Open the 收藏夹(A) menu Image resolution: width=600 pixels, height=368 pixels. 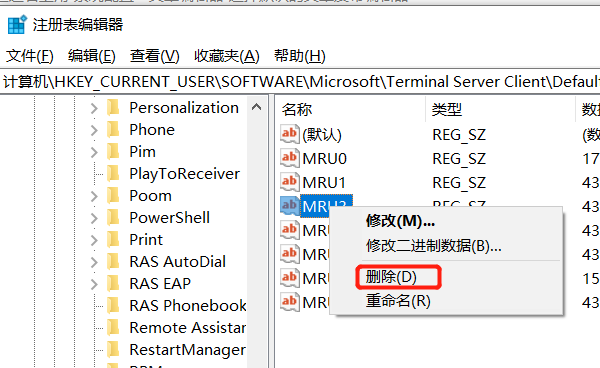tap(227, 56)
